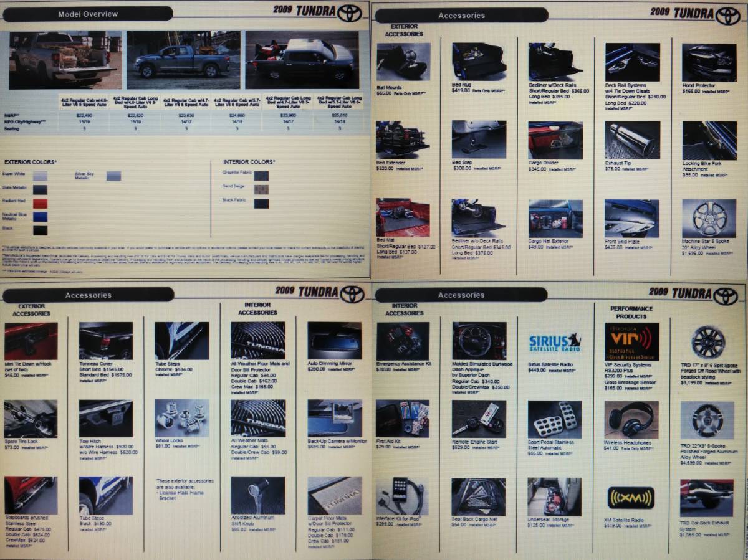Screen dimensions: 748x560
Task: Click the Wheel Locks image
Action: coord(182,419)
